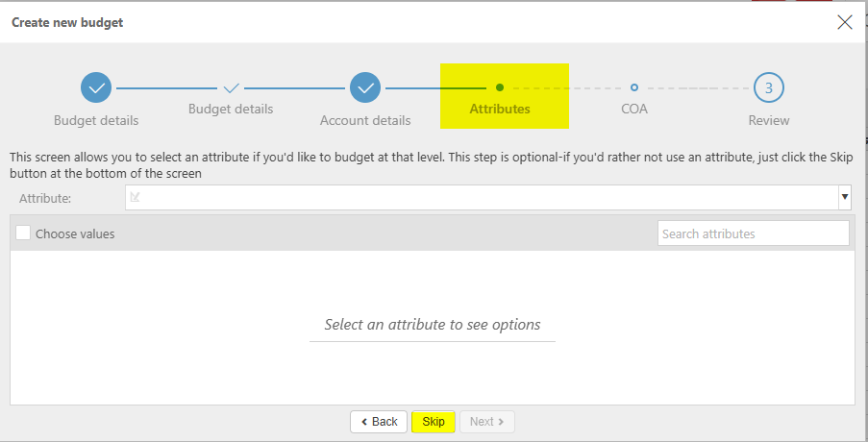
Task: Open the Attribute combo box
Action: pos(481,198)
